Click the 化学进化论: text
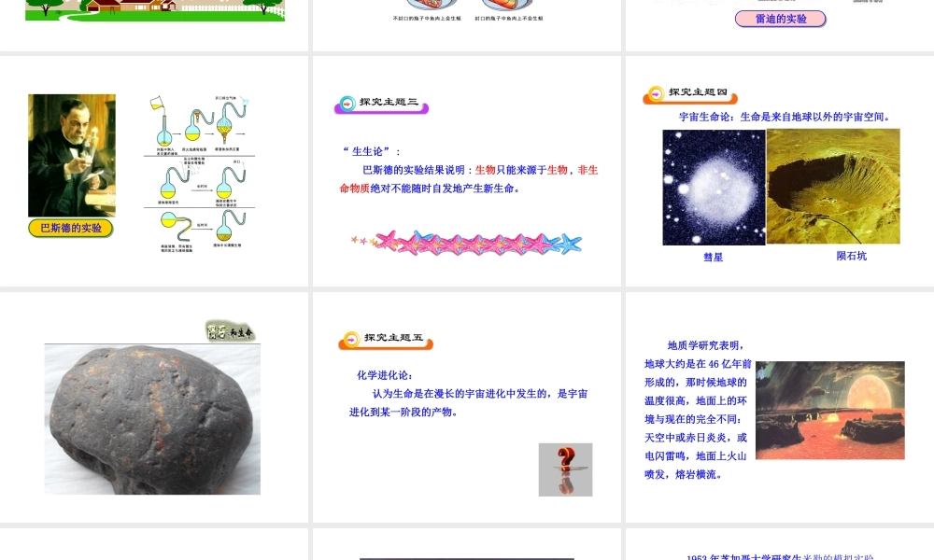Screen dimensions: 934x560 [385, 375]
